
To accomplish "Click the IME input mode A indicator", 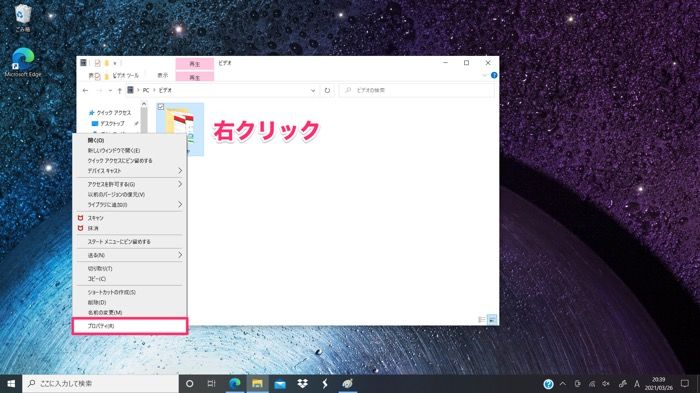I will tap(637, 384).
